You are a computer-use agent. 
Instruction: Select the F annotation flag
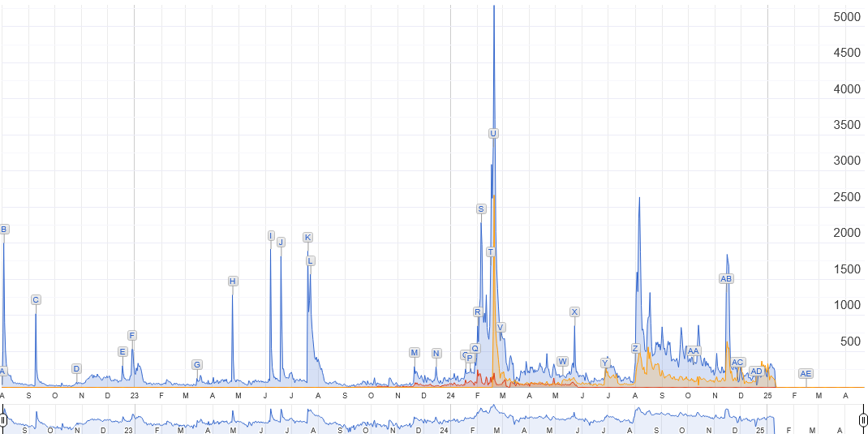coord(132,336)
